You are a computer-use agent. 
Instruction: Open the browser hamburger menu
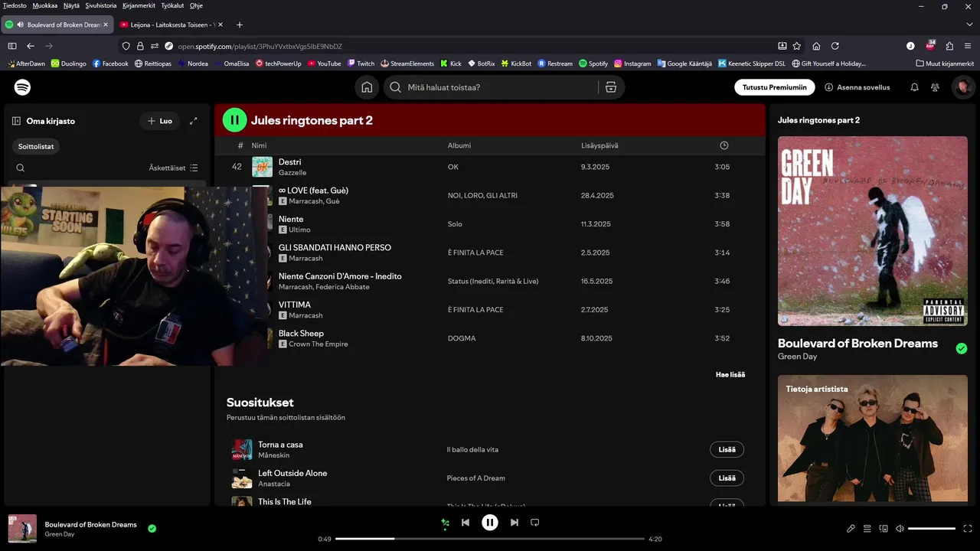click(x=968, y=46)
